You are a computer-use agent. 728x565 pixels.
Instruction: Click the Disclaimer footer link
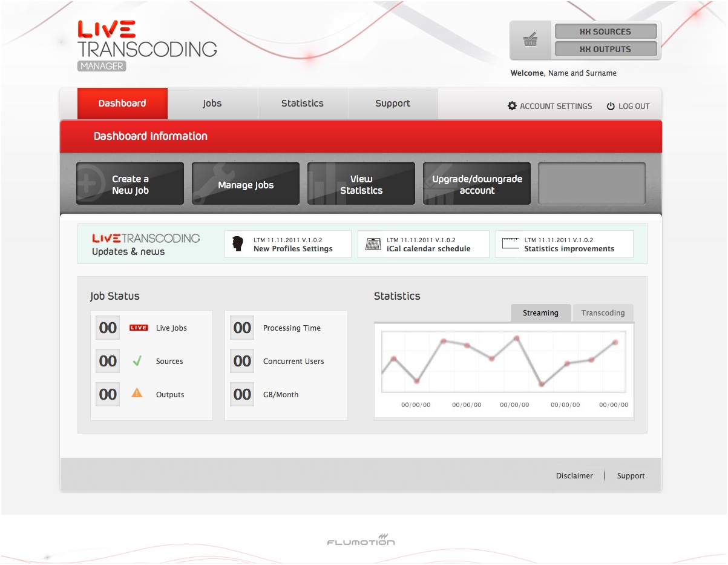click(x=575, y=476)
